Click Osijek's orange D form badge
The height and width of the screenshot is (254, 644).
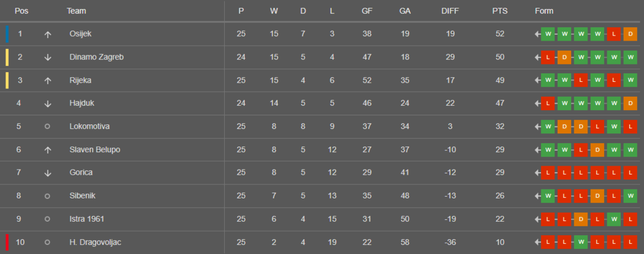pyautogui.click(x=630, y=34)
